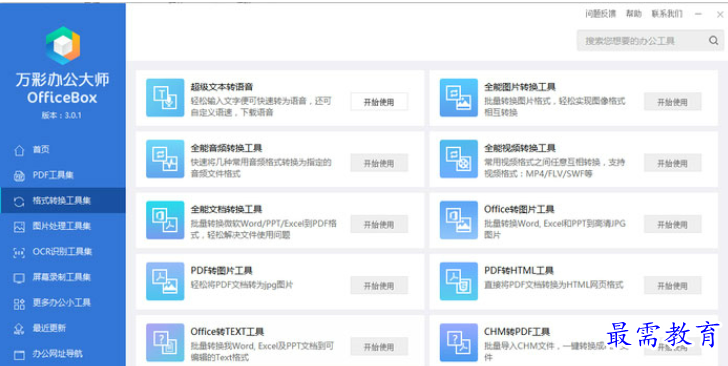The width and height of the screenshot is (728, 366).
Task: Start 全能文档转换工具 with 开始使用
Action: tap(379, 225)
